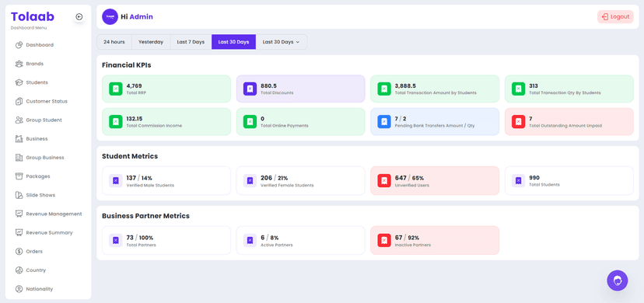Screen dimensions: 644x303
Task: Open the Total Transaction Qty By Students card
Action: [569, 89]
